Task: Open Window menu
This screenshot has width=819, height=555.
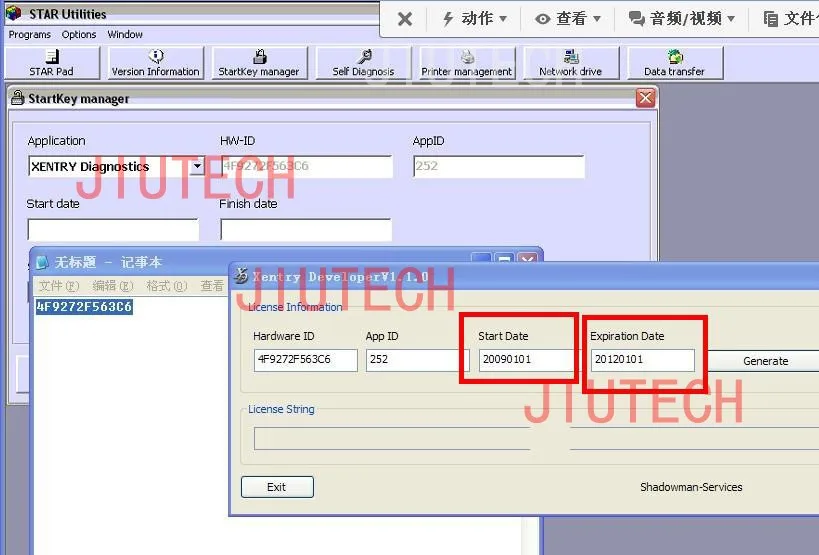Action: (x=125, y=34)
